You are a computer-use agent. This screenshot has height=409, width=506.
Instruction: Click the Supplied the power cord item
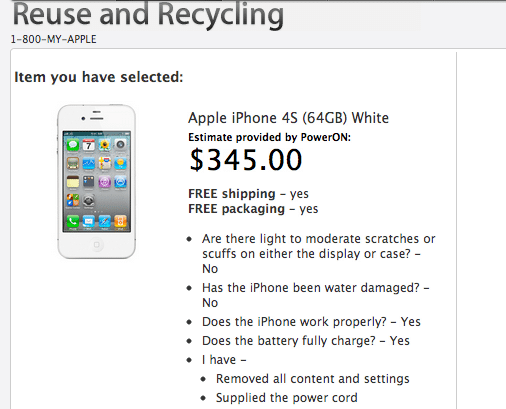(x=287, y=398)
